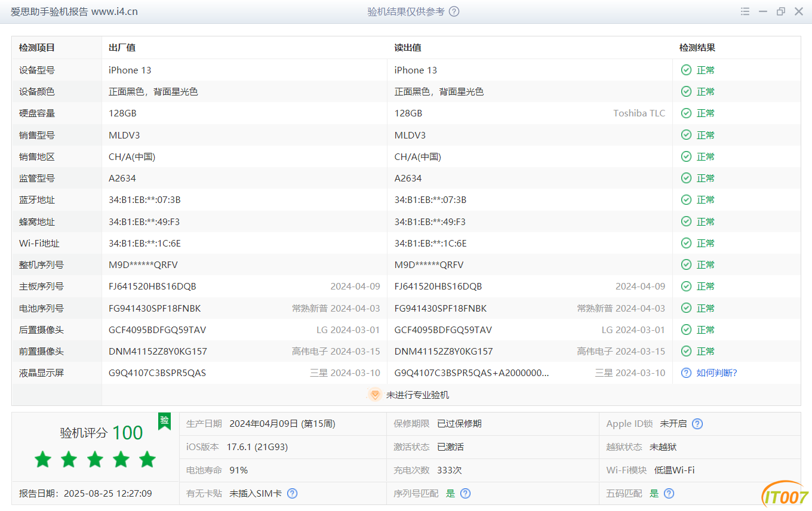Click the jailbreak status 未越狱
812x511 pixels.
(x=663, y=447)
